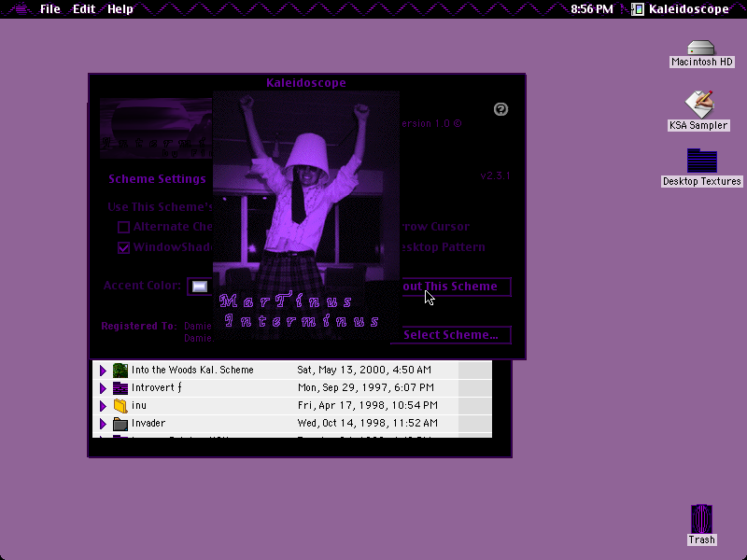Select the 'Invader' folder name

click(x=148, y=423)
